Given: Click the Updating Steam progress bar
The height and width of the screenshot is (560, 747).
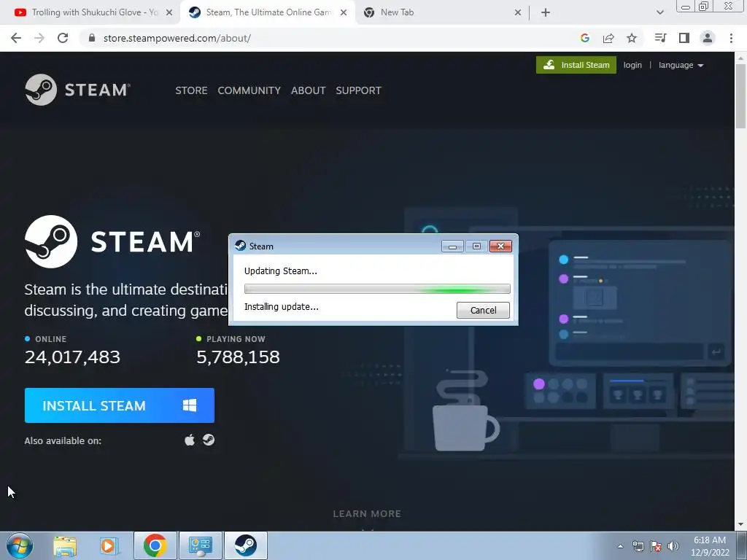Looking at the screenshot, I should point(377,289).
